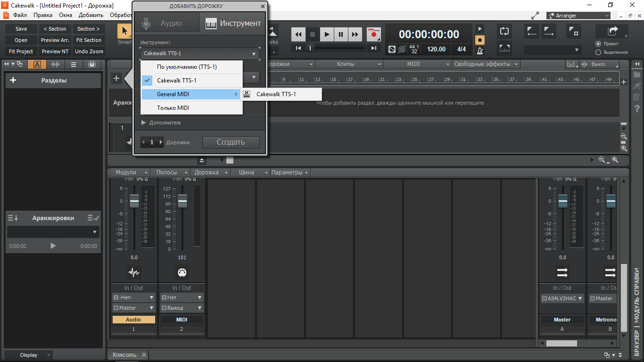644x362 pixels.
Task: Toggle the metronome during playback
Action: (x=480, y=29)
